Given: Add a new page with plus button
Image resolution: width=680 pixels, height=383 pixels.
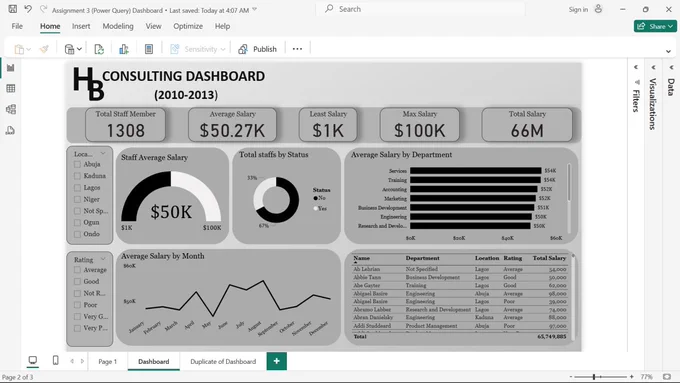Looking at the screenshot, I should click(277, 361).
